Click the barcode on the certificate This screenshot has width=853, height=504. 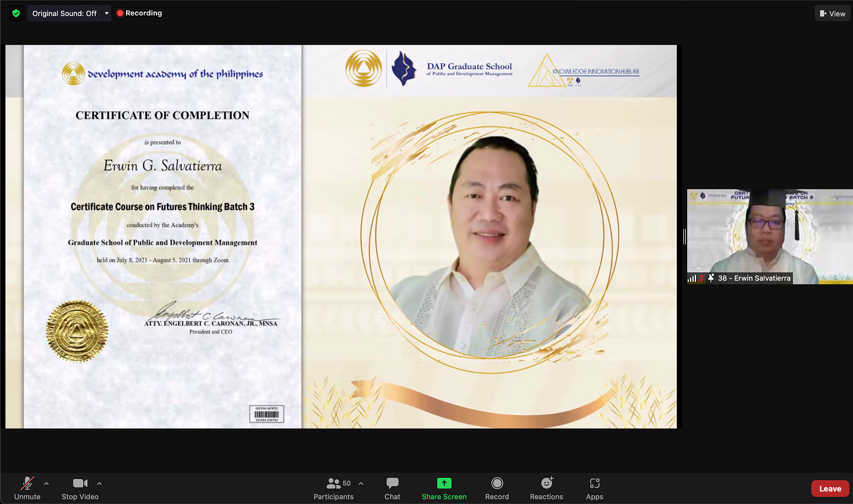click(x=266, y=414)
